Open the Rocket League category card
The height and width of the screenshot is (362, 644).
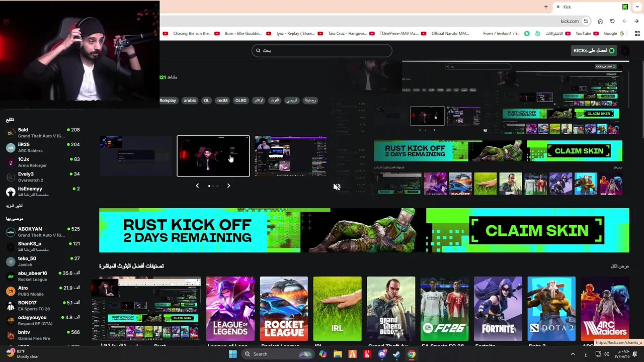(x=284, y=309)
